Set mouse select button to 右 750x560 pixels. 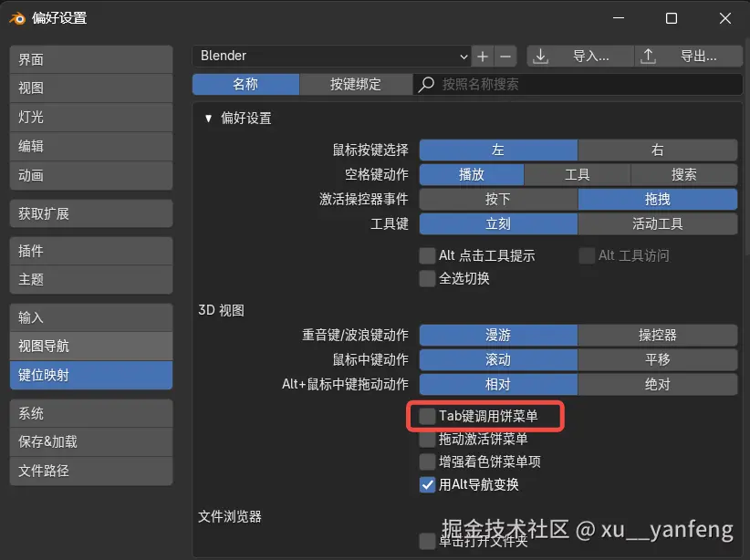[658, 150]
